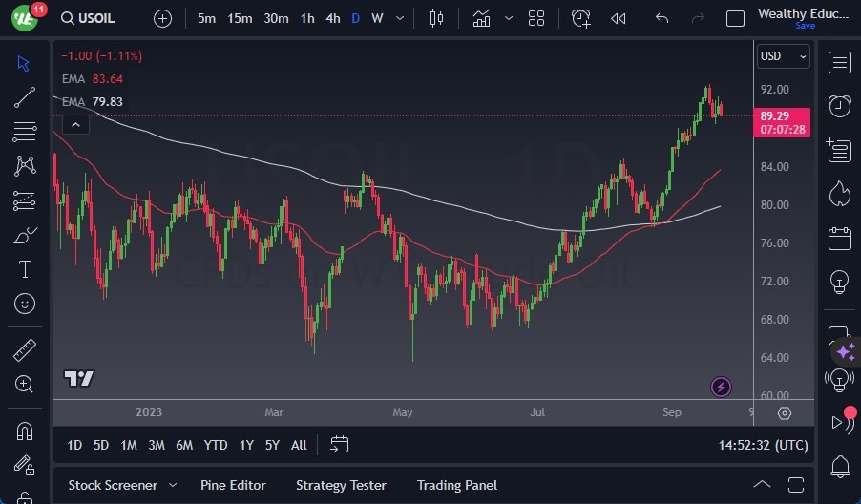Open the emoji stickers tool

coord(25,304)
